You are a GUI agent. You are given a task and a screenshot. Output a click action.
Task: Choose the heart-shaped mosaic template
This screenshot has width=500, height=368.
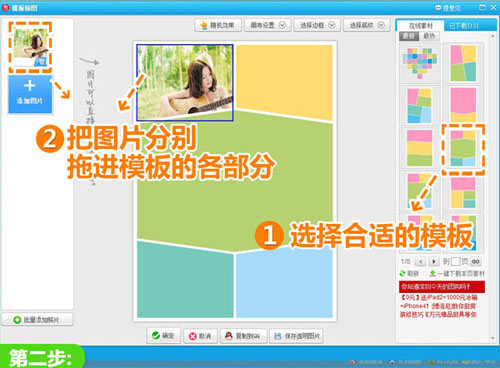[x=420, y=63]
